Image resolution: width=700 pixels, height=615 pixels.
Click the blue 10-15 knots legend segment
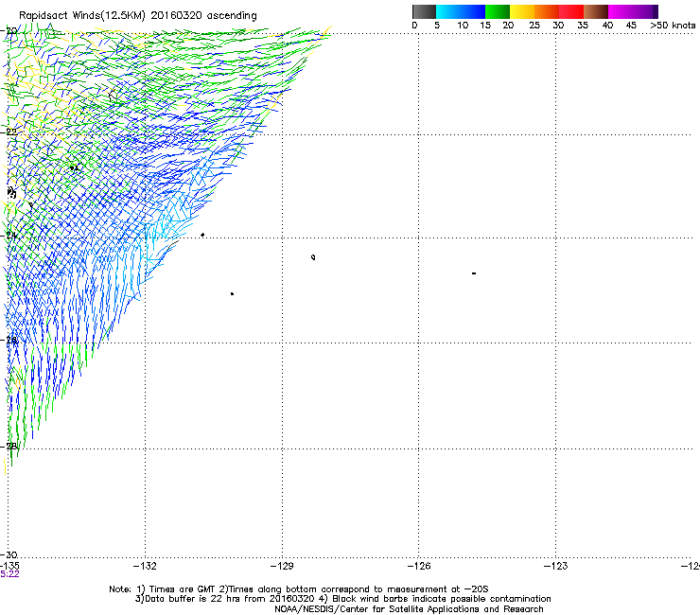pyautogui.click(x=473, y=11)
